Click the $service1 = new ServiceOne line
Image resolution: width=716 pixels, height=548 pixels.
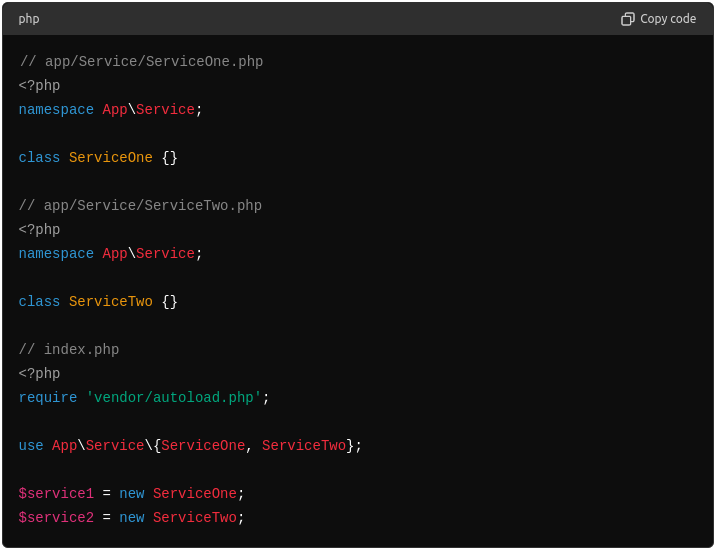[132, 493]
